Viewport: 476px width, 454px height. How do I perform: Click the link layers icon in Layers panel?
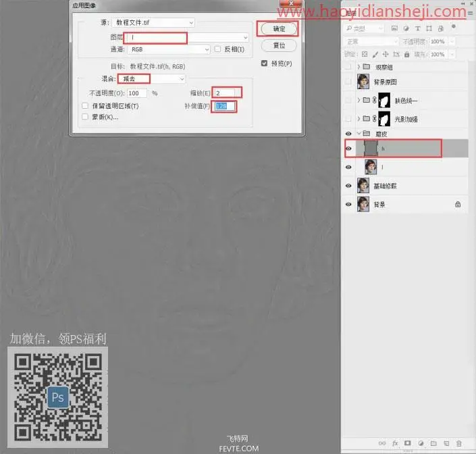pos(382,444)
